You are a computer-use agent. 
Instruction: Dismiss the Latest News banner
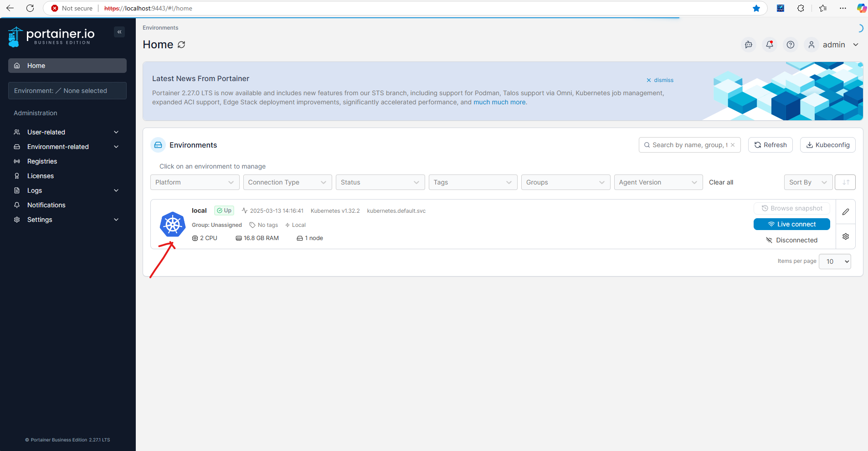coord(660,80)
